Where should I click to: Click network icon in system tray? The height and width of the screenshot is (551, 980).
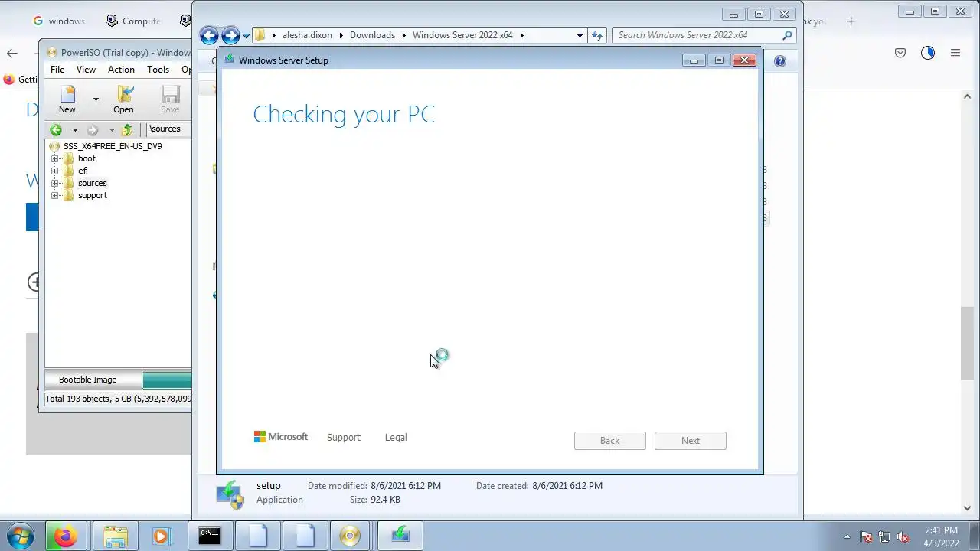884,536
